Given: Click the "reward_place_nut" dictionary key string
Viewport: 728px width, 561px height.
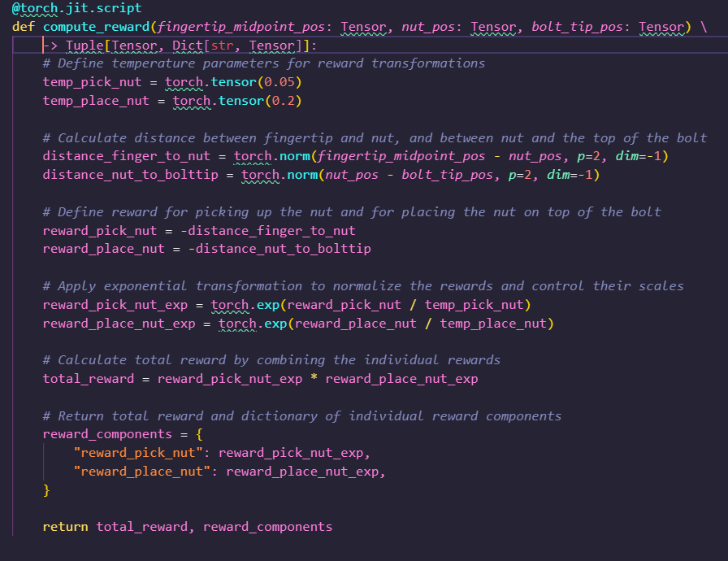Looking at the screenshot, I should (x=141, y=472).
